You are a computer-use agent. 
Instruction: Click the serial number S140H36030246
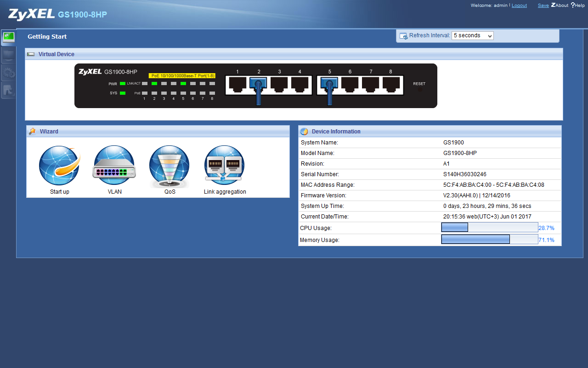465,174
